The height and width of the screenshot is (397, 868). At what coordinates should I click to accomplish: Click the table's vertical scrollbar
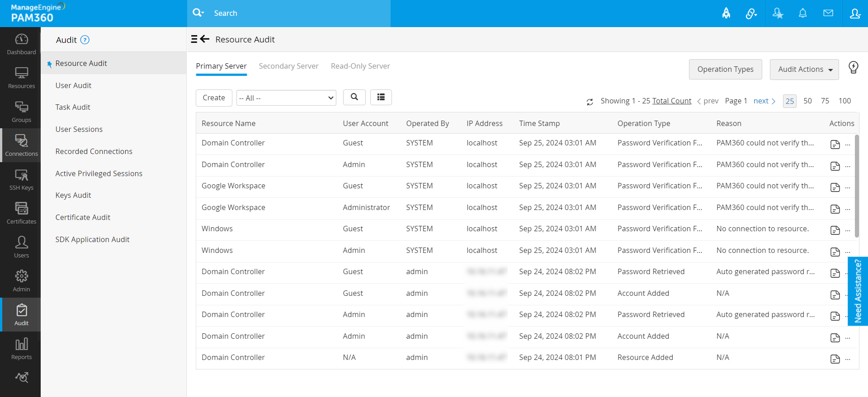pyautogui.click(x=856, y=185)
